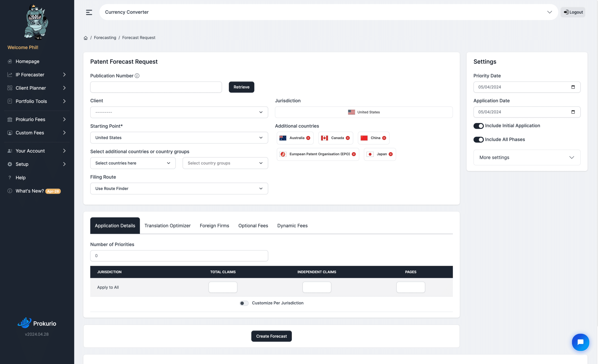This screenshot has height=364, width=598.
Task: Open the Starting Point dropdown
Action: coord(179,138)
